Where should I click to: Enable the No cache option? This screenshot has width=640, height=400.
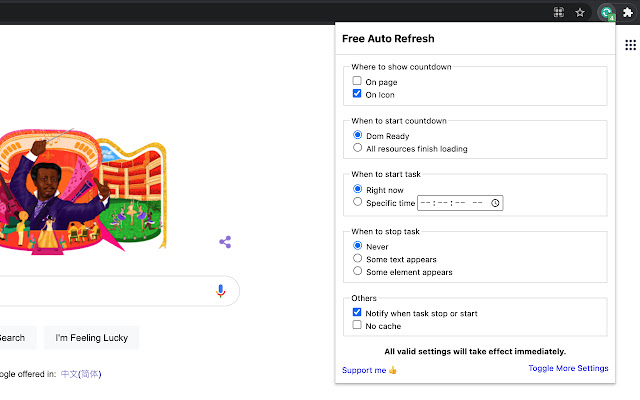(357, 326)
